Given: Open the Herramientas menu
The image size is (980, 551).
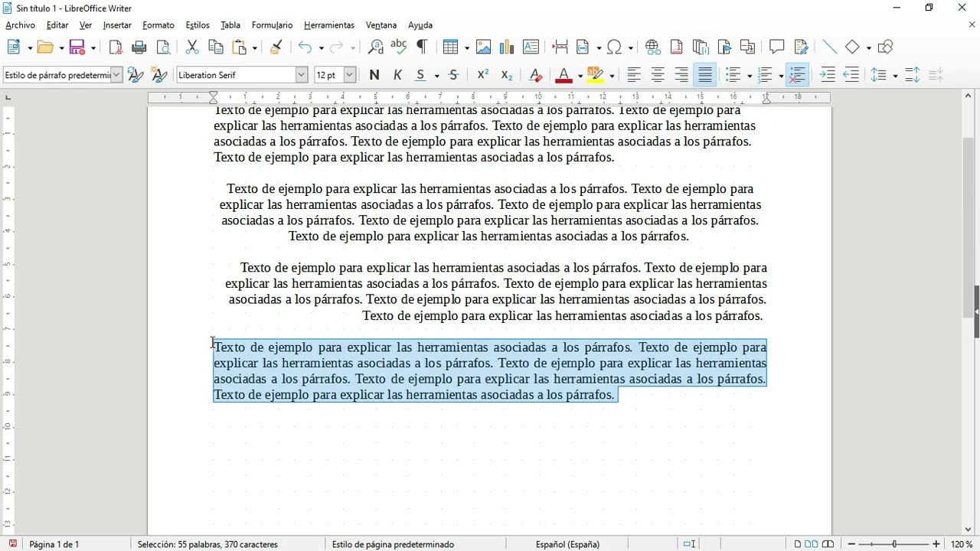Looking at the screenshot, I should pyautogui.click(x=329, y=25).
